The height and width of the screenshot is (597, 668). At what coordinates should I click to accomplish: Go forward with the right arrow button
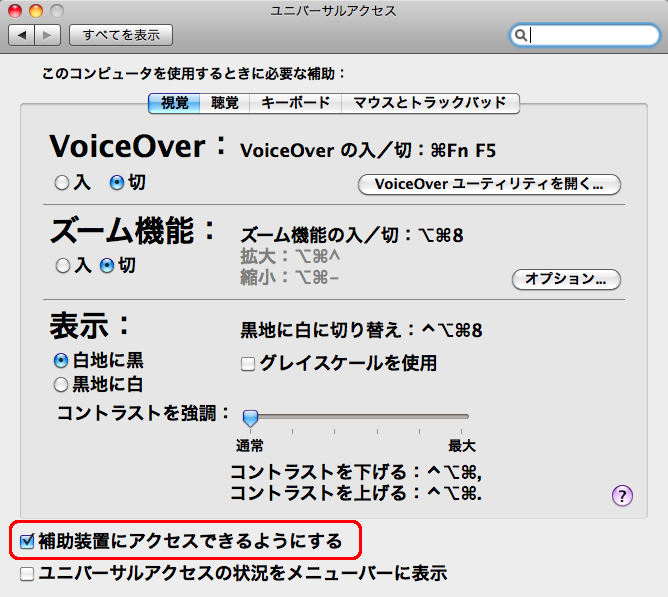tap(47, 35)
